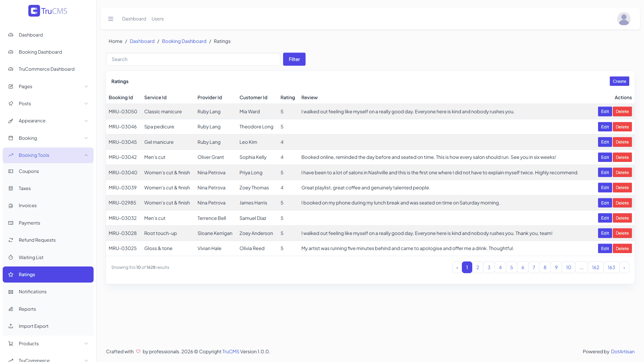Open TruCommerce Dashboard in the sidebar
644x362 pixels.
click(48, 69)
